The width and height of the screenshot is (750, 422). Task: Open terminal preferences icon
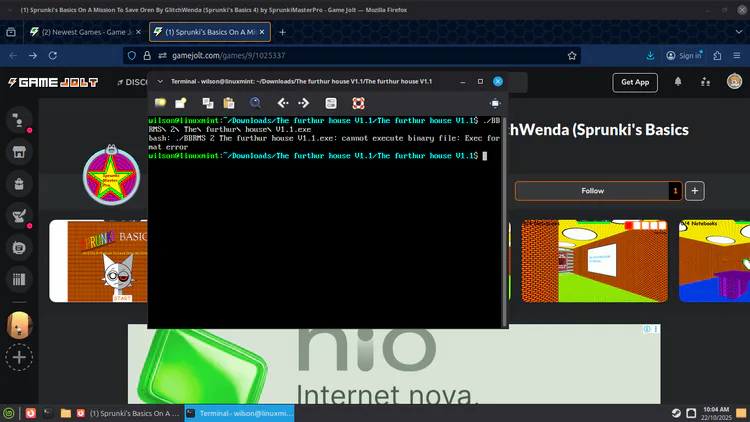(331, 103)
